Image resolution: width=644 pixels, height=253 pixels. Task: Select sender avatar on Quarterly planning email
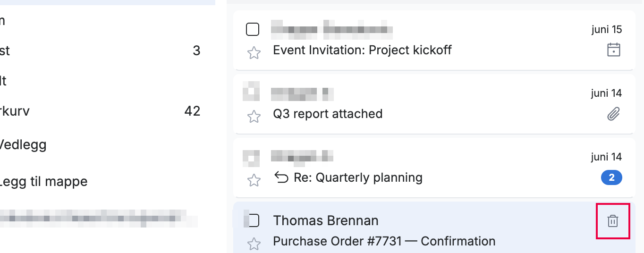251,159
